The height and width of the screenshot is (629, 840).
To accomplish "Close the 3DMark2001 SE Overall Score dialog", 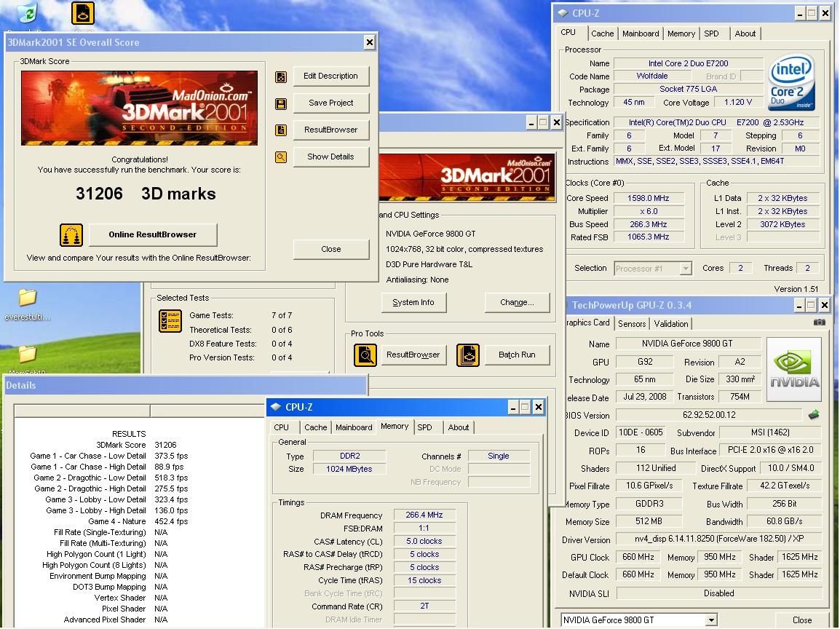I will pyautogui.click(x=369, y=42).
